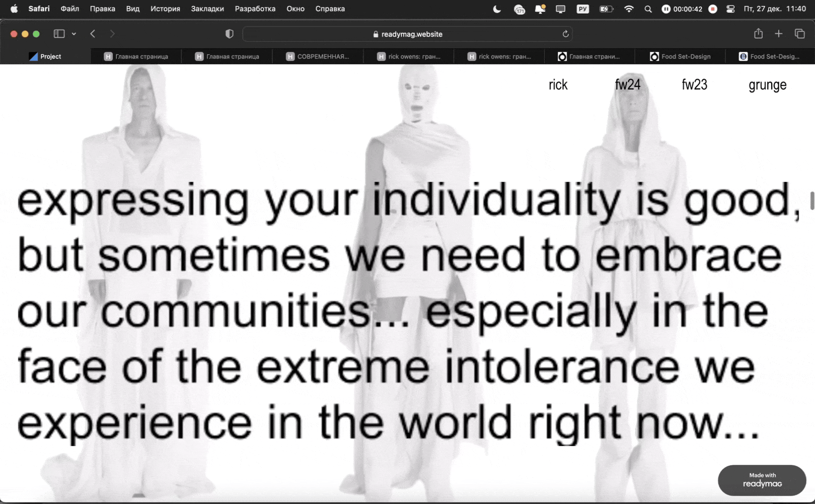Screen dimensions: 815x504
Task: Go to the fw24 page link
Action: point(628,84)
